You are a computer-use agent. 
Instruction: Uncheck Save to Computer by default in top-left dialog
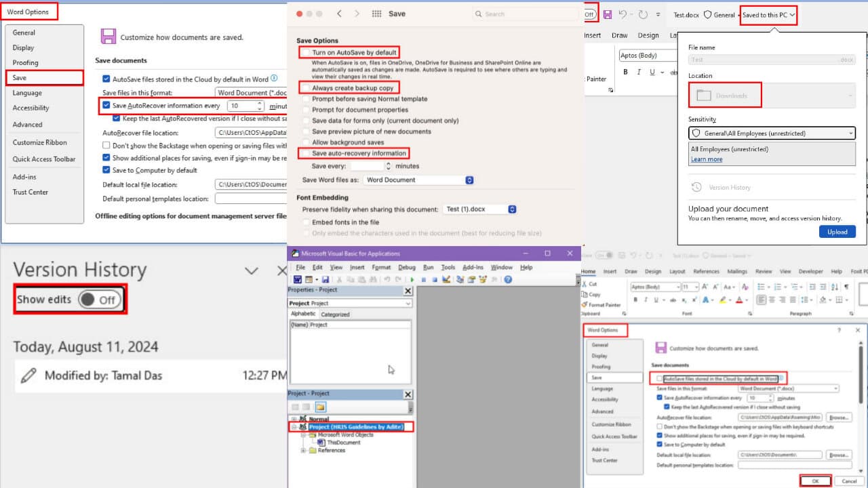(x=106, y=170)
